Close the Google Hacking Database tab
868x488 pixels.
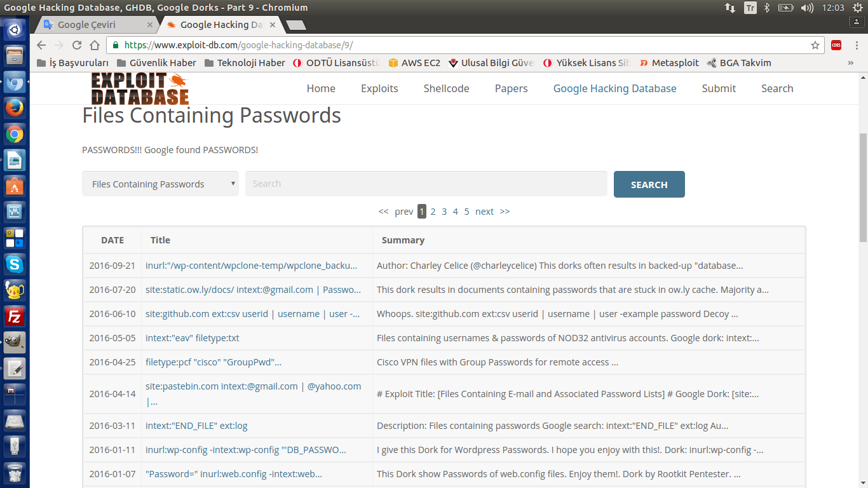(273, 25)
